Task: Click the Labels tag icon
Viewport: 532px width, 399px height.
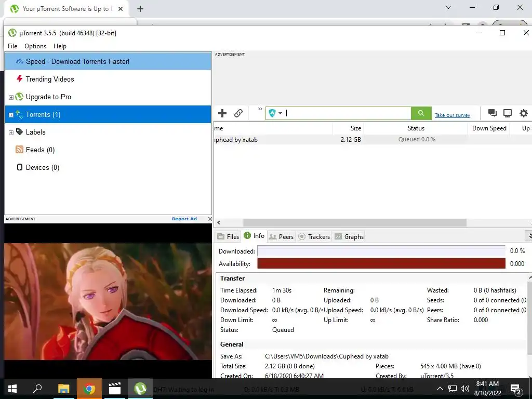Action: [20, 131]
